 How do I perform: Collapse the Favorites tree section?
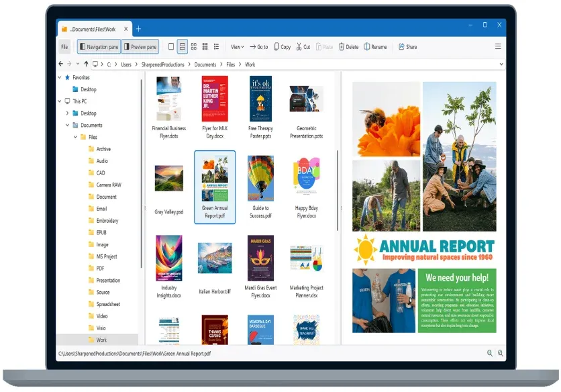click(x=60, y=77)
